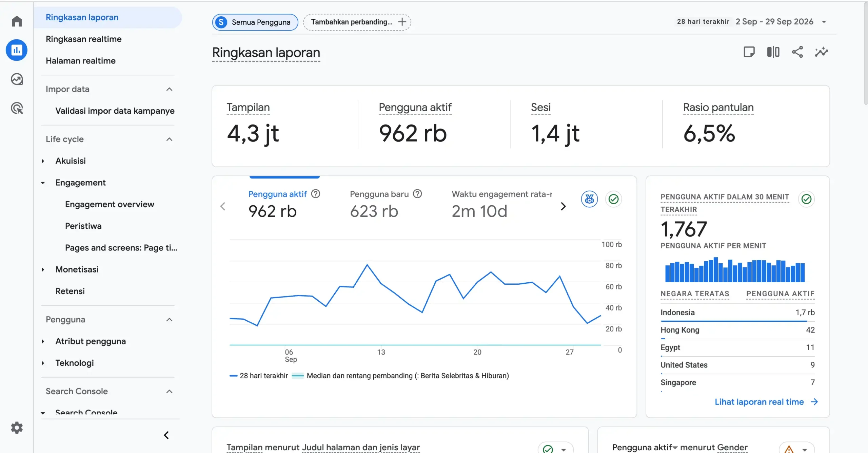Viewport: 868px width, 453px height.
Task: Share this report icon
Action: tap(797, 52)
